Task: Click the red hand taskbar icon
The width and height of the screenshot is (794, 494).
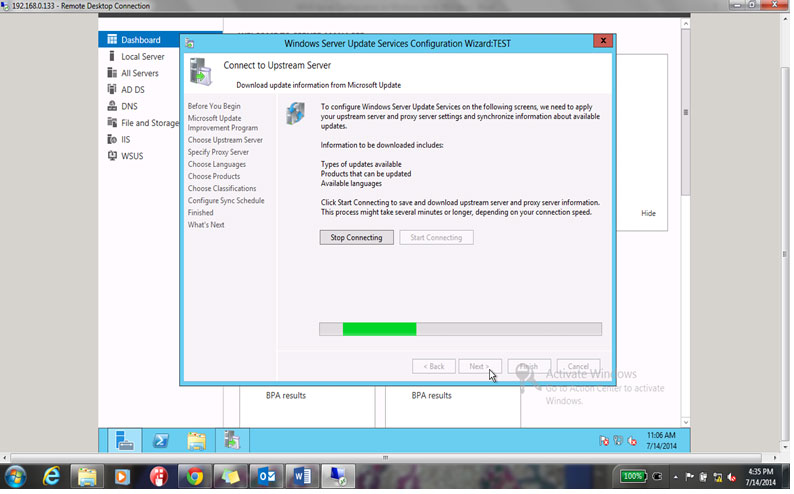Action: 158,477
